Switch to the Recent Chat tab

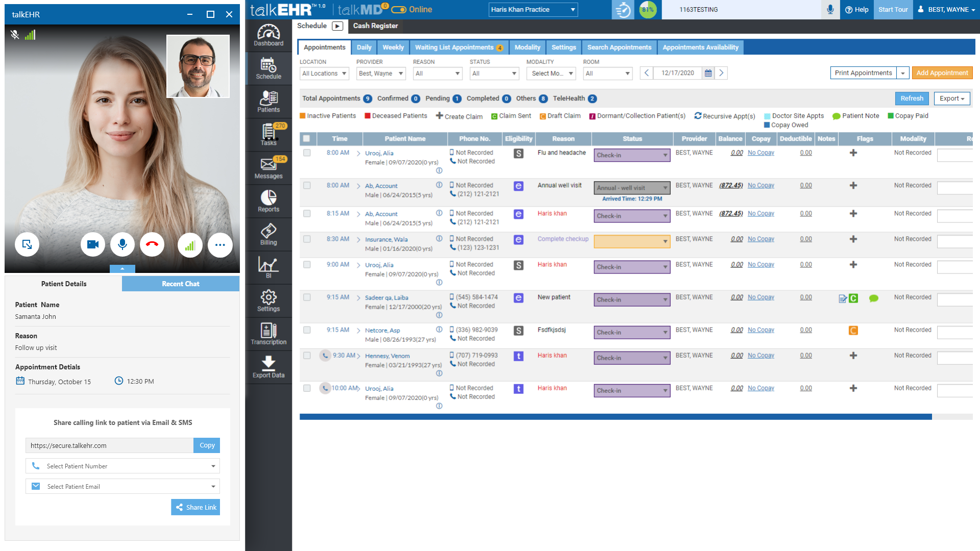click(181, 284)
